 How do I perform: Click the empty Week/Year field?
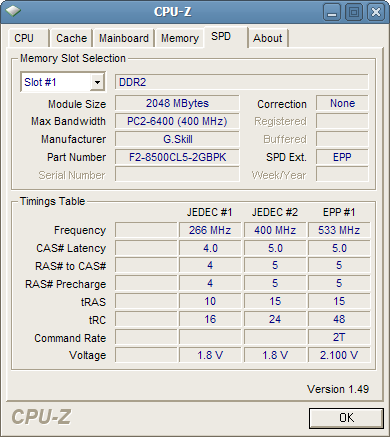pyautogui.click(x=342, y=174)
